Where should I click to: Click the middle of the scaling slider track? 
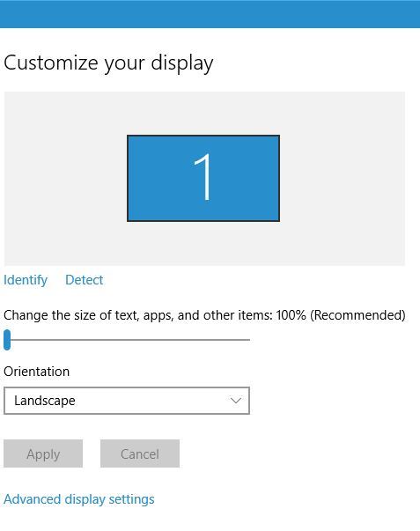point(130,340)
